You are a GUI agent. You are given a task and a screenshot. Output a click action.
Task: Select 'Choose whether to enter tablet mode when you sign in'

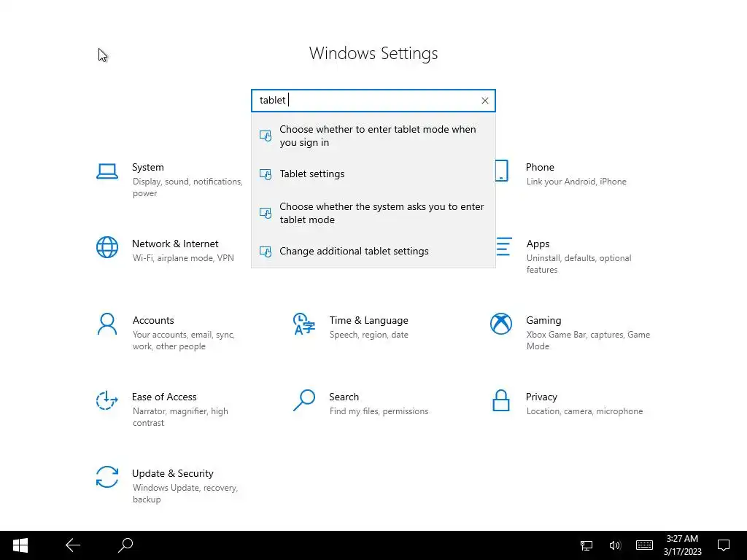pos(373,136)
